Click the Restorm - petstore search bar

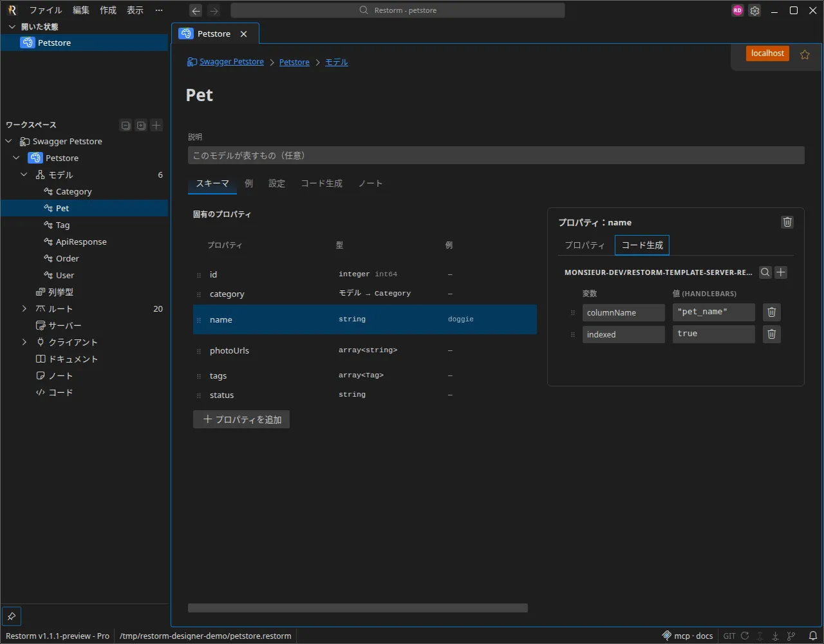tap(398, 10)
